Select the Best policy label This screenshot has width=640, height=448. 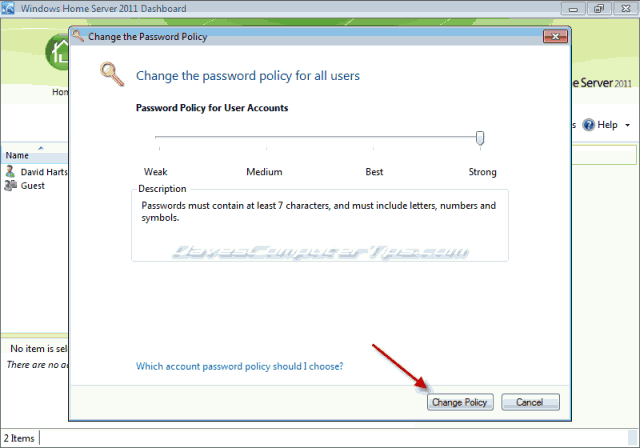click(x=374, y=172)
